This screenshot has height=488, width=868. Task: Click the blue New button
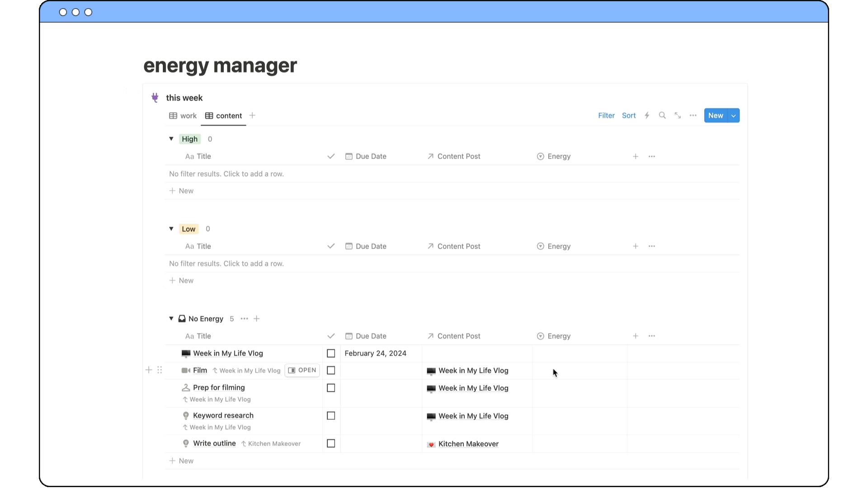click(716, 116)
